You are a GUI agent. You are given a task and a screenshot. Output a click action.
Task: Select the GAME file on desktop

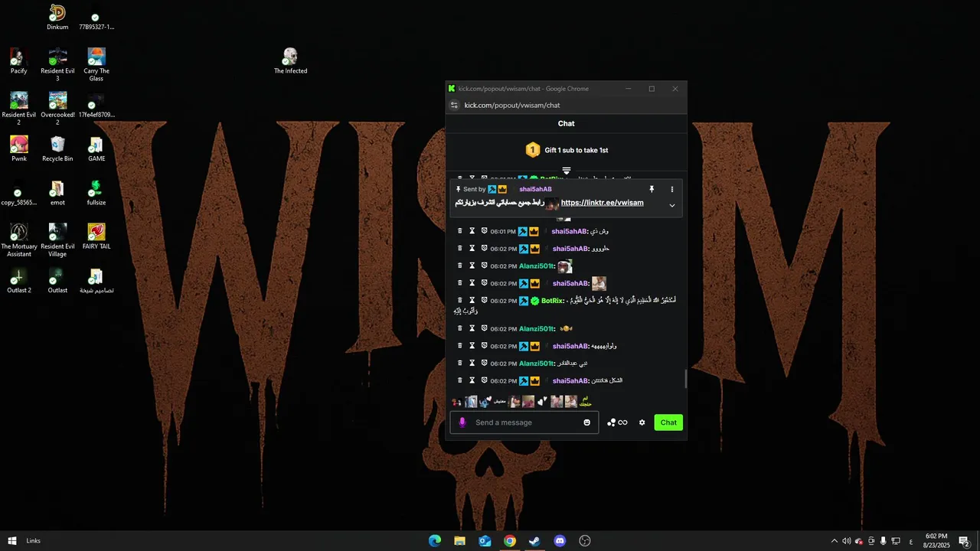tap(96, 149)
